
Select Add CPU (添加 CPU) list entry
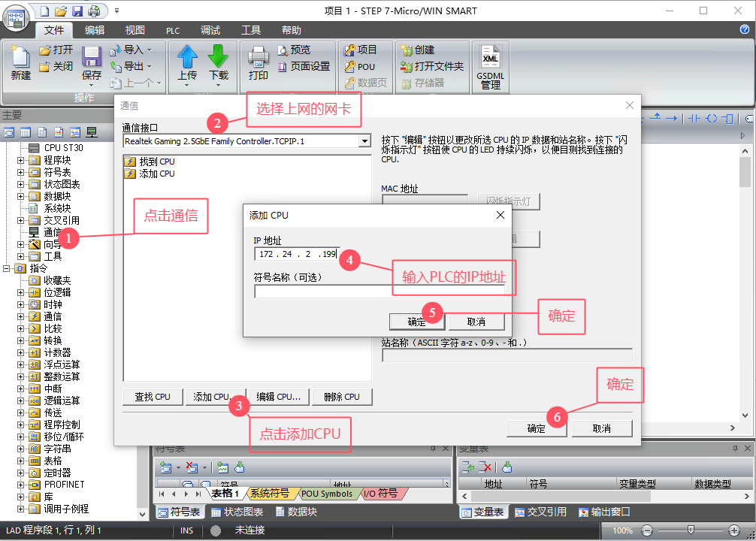[150, 174]
